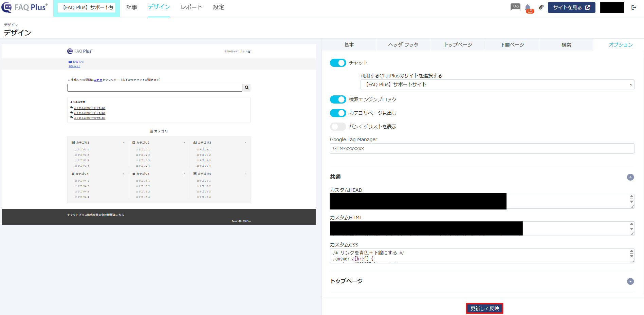Click カテゴリ5 4 subcategory in preview
Screen dimensions: 644x315
143,197
